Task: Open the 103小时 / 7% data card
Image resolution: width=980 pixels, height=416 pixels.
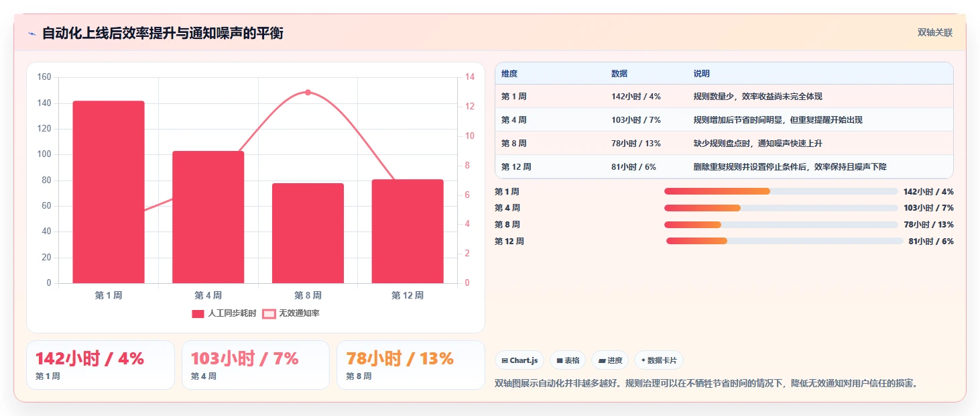Action: (x=255, y=365)
